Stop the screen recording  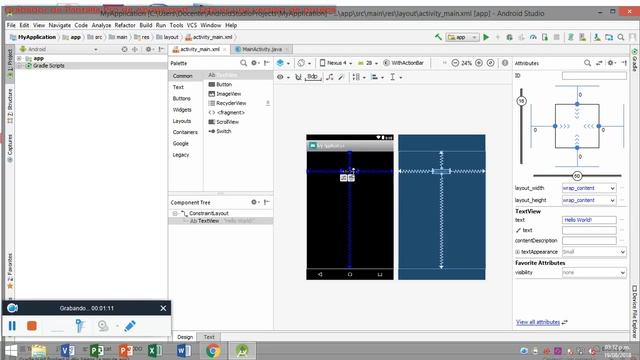32,326
